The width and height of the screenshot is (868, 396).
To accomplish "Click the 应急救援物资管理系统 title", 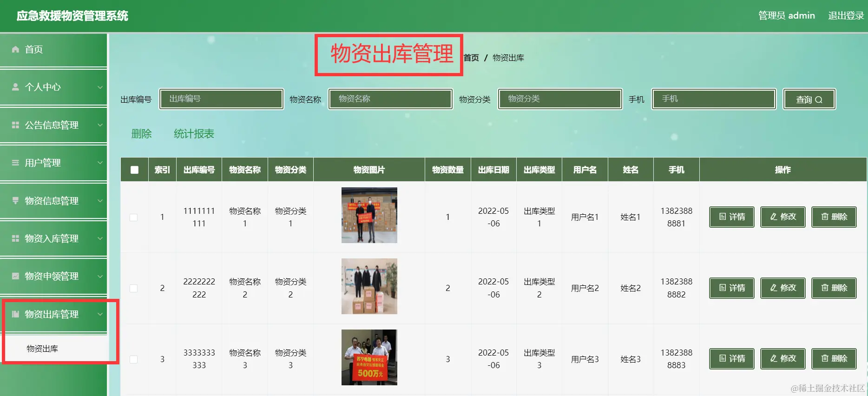I will click(72, 16).
